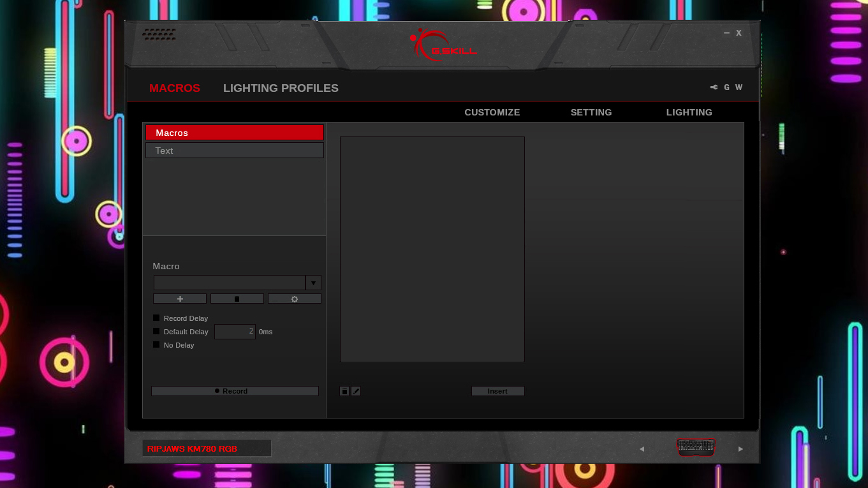This screenshot has width=868, height=488.
Task: Click the G mode icon
Action: coord(726,87)
